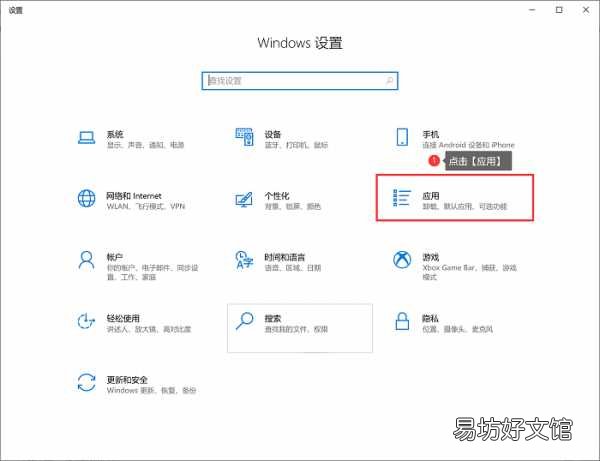Maximize the Settings window
The width and height of the screenshot is (600, 461).
[x=559, y=10]
